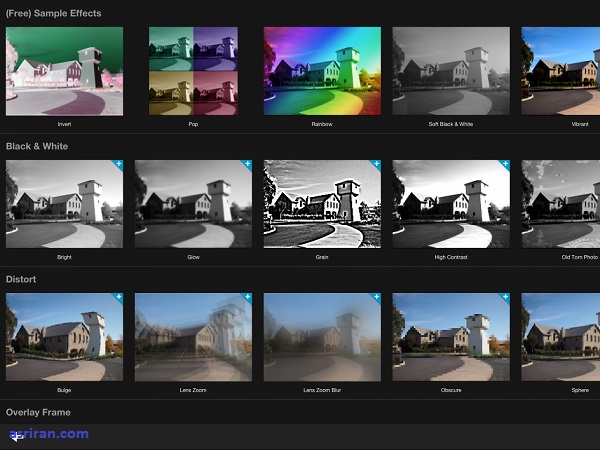This screenshot has width=600, height=450.
Task: Click the Black & White section header
Action: pyautogui.click(x=39, y=146)
